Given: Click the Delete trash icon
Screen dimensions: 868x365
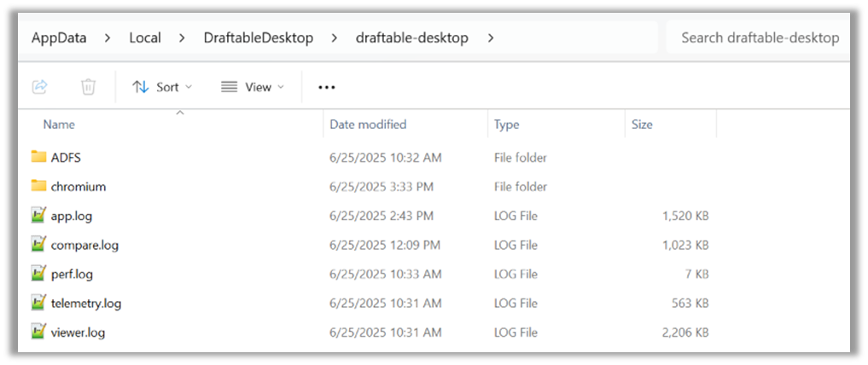Looking at the screenshot, I should (x=88, y=87).
